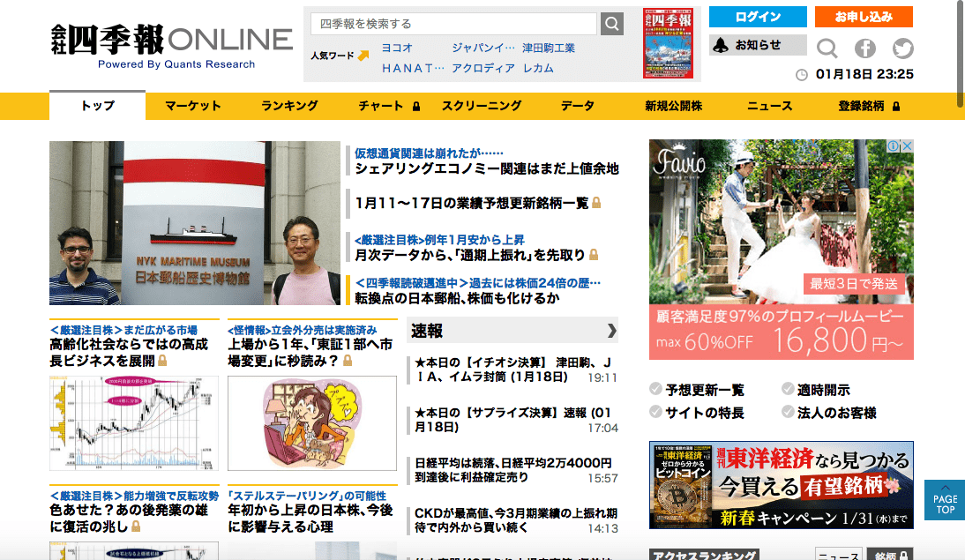Click the bell notification お知らせ button

point(758,45)
